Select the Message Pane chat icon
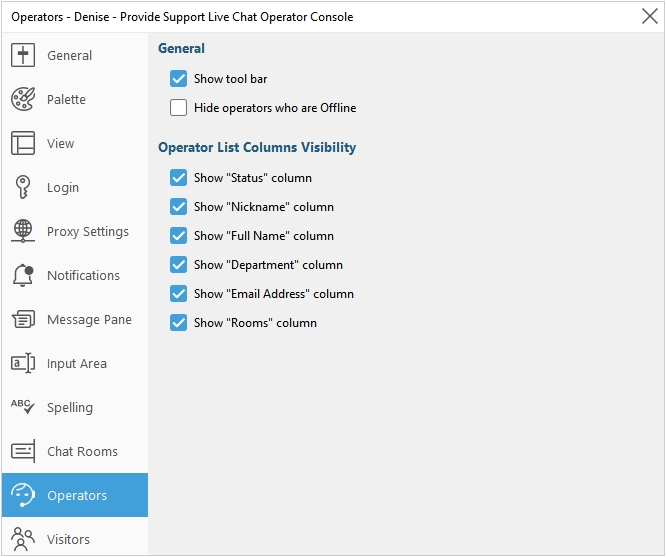The image size is (666, 557). pos(23,320)
